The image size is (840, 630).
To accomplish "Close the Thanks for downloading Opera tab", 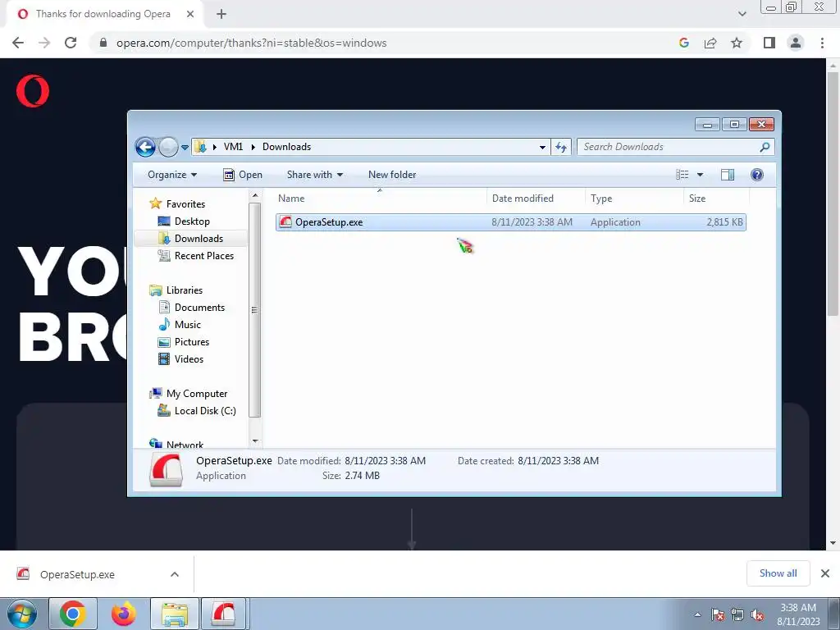I will tap(190, 15).
